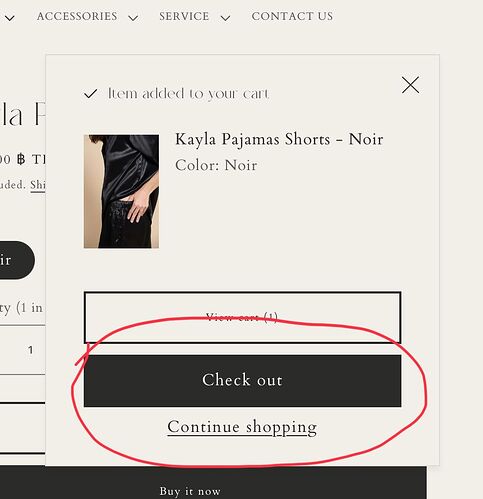Image resolution: width=483 pixels, height=499 pixels.
Task: Go to the CONTACT US page
Action: pyautogui.click(x=292, y=16)
